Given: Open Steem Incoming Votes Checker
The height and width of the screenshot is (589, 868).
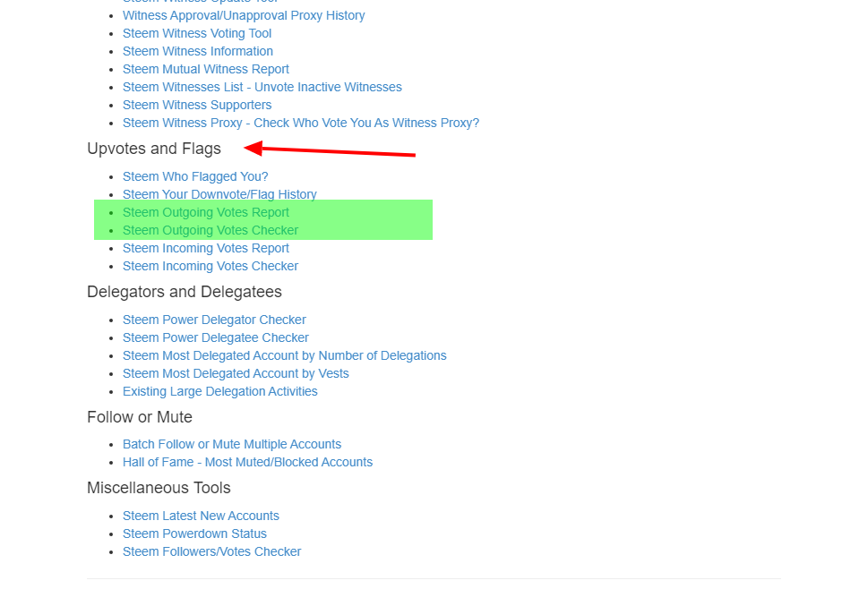Looking at the screenshot, I should click(x=211, y=266).
